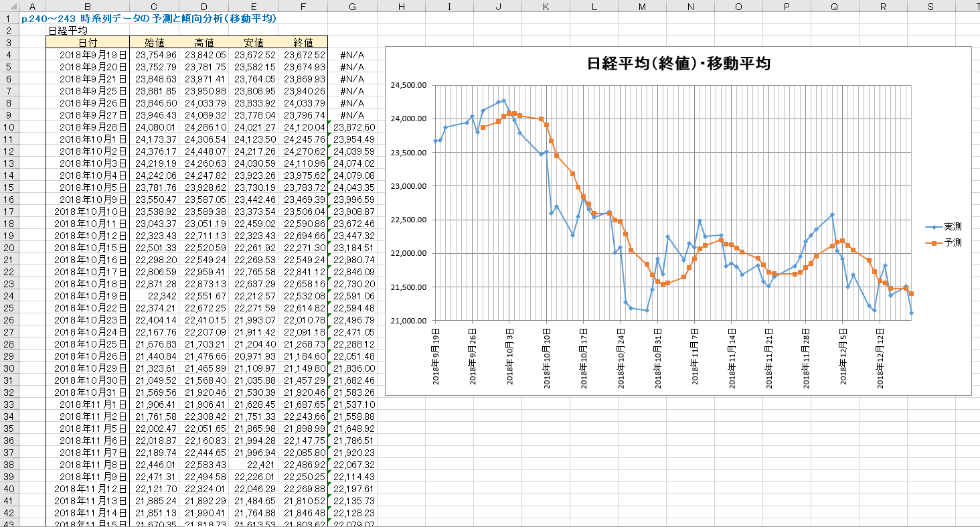
Task: Click the 24,500.00 vertical axis label
Action: [407, 85]
